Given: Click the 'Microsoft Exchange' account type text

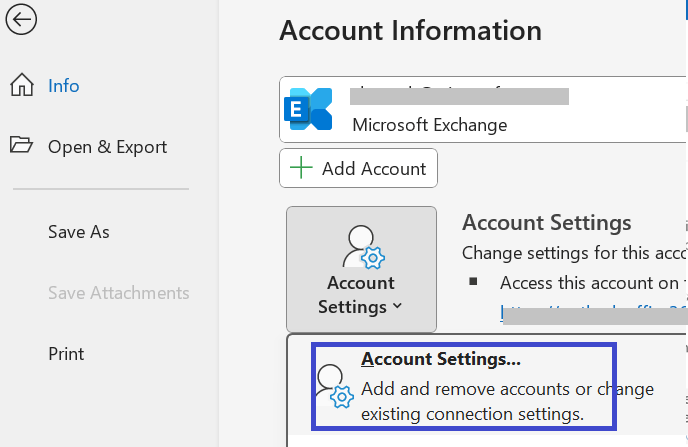Looking at the screenshot, I should coord(429,125).
